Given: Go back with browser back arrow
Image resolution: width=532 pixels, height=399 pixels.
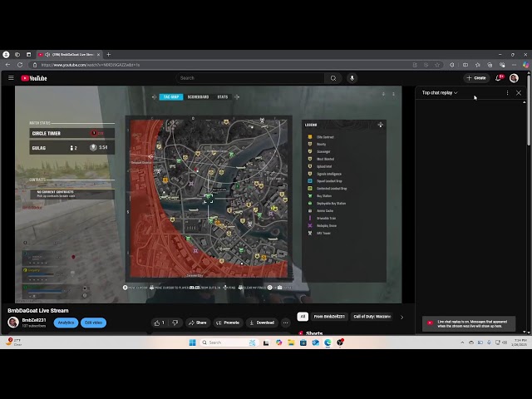Looking at the screenshot, I should pos(7,65).
